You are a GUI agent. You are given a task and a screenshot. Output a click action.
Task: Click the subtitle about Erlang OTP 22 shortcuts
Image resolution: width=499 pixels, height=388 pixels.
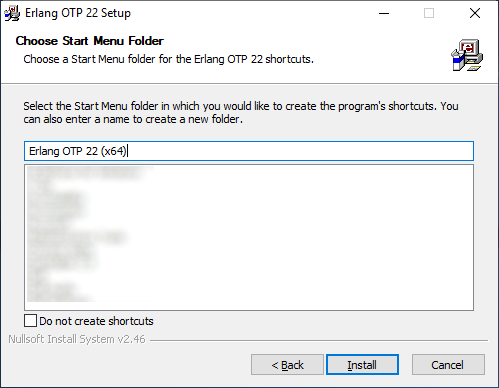pyautogui.click(x=169, y=59)
